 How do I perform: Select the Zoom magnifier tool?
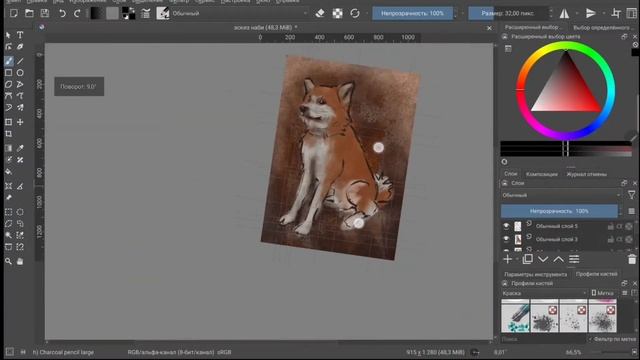pos(8,261)
